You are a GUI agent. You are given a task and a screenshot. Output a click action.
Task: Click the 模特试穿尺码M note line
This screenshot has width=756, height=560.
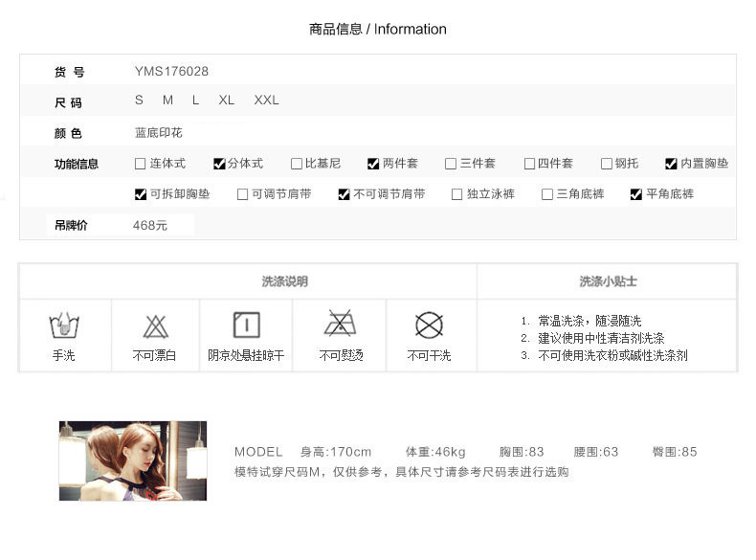point(401,472)
